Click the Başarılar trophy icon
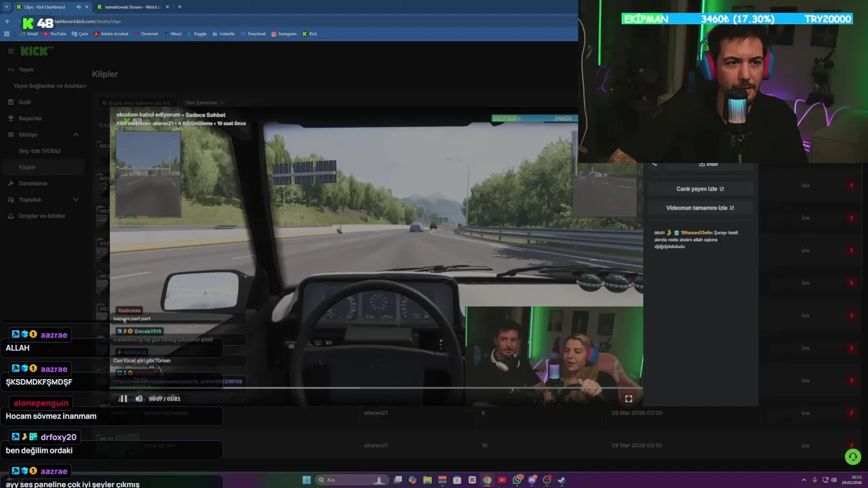Image resolution: width=868 pixels, height=488 pixels. 11,119
